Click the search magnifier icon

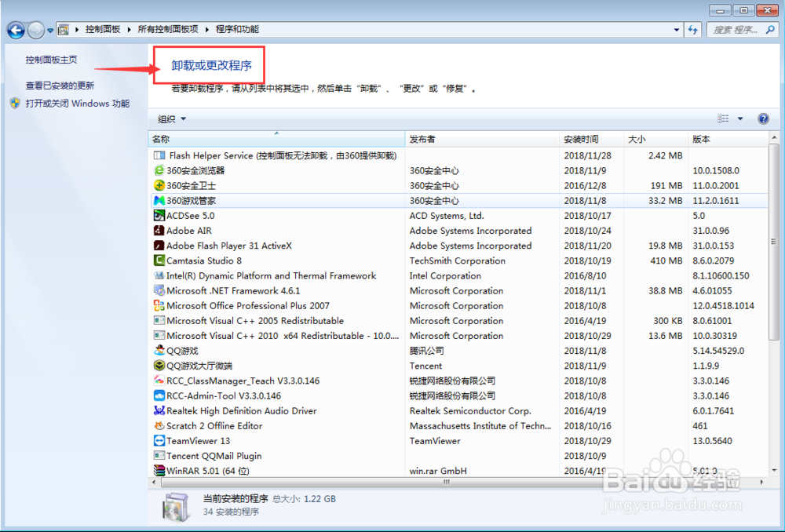click(771, 30)
